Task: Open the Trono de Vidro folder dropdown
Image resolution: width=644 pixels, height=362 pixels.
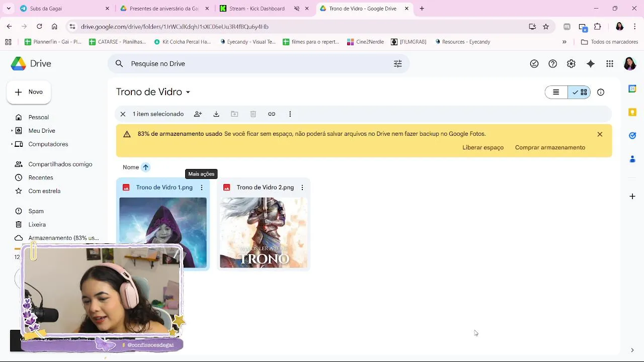Action: click(188, 93)
